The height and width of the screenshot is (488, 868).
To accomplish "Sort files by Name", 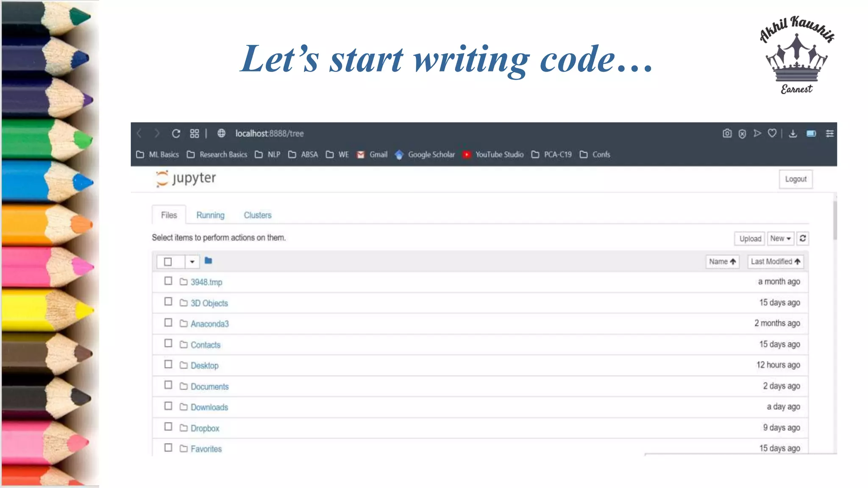I will (x=722, y=262).
